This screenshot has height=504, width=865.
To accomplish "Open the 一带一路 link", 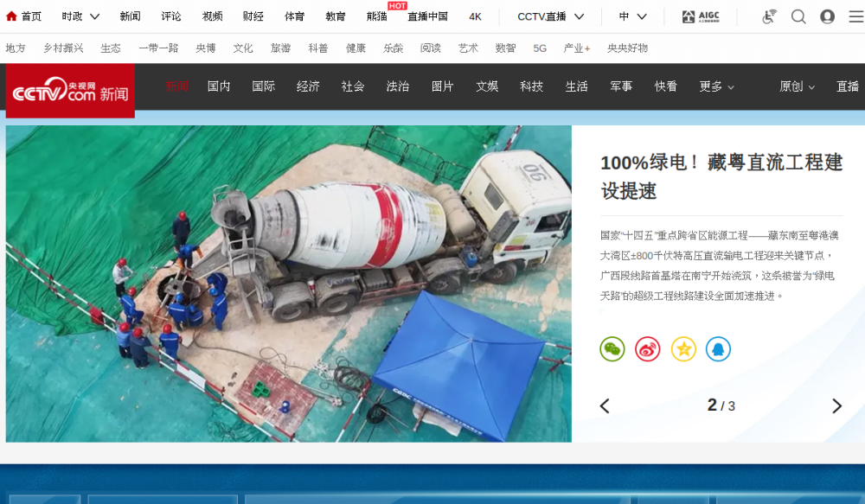I will (x=159, y=48).
